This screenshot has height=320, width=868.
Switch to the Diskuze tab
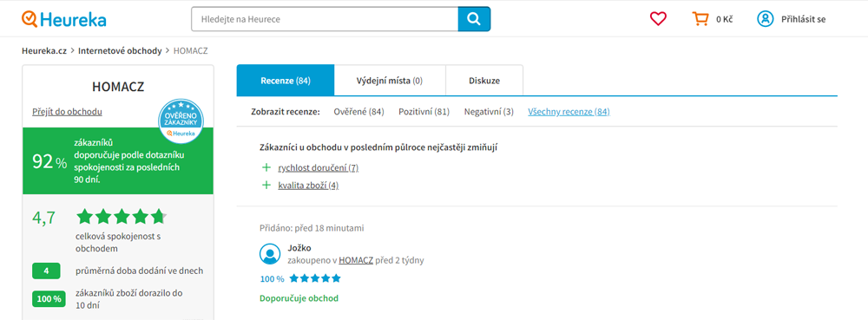click(484, 81)
